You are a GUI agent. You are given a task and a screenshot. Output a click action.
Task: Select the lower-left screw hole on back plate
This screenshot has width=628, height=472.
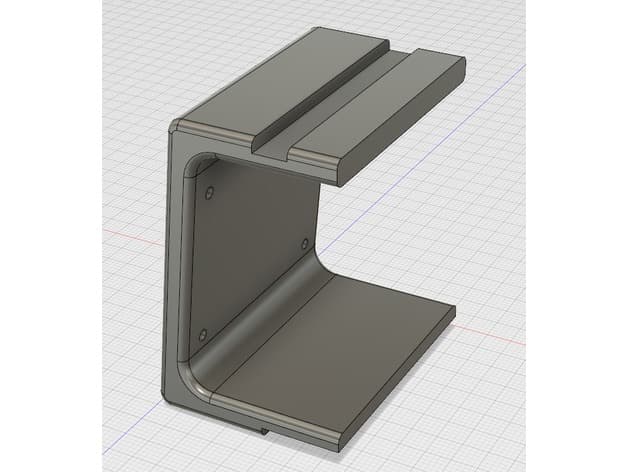point(203,334)
